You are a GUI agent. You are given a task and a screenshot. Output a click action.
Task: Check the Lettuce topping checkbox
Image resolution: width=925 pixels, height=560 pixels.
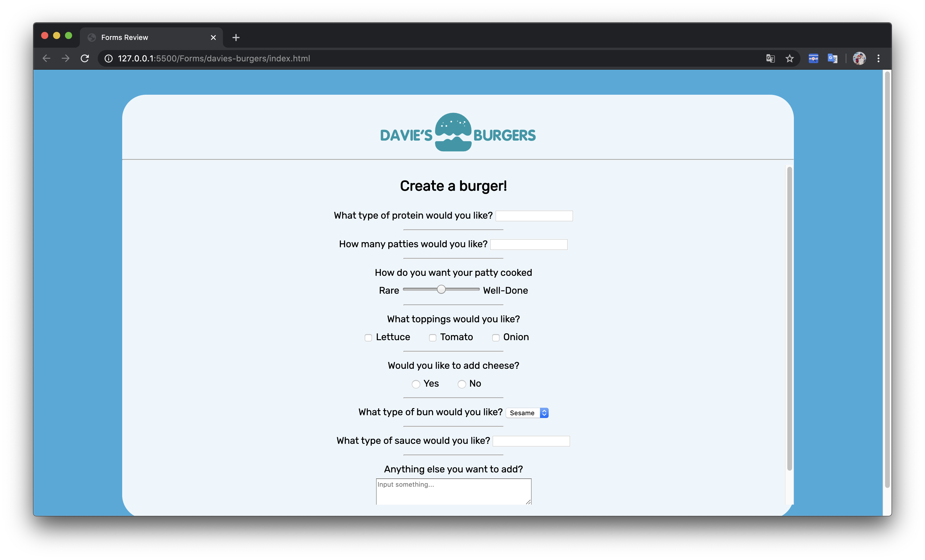point(368,338)
